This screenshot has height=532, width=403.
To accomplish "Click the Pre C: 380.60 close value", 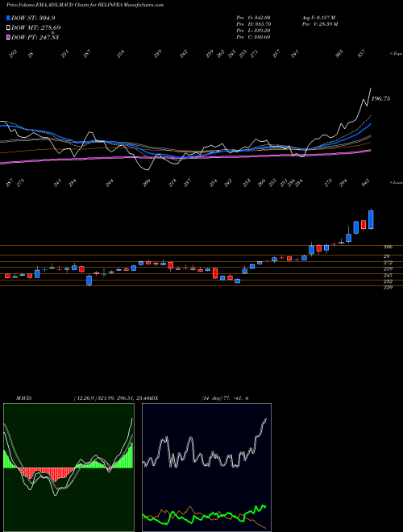I will pos(253,36).
